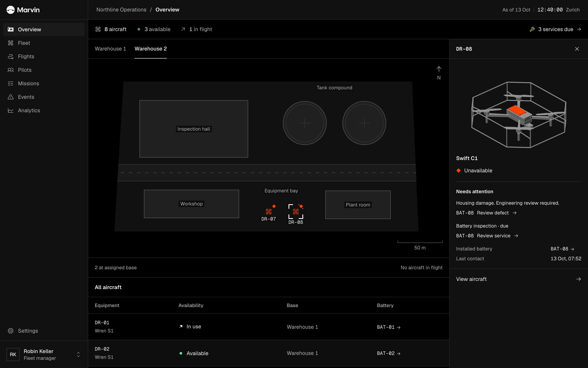Select the Warehouse 2 tab

coord(151,49)
